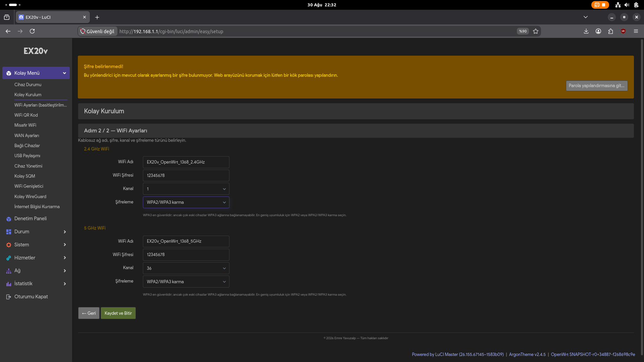Click the Sistem gear icon in sidebar
The height and width of the screenshot is (362, 644).
(x=9, y=245)
